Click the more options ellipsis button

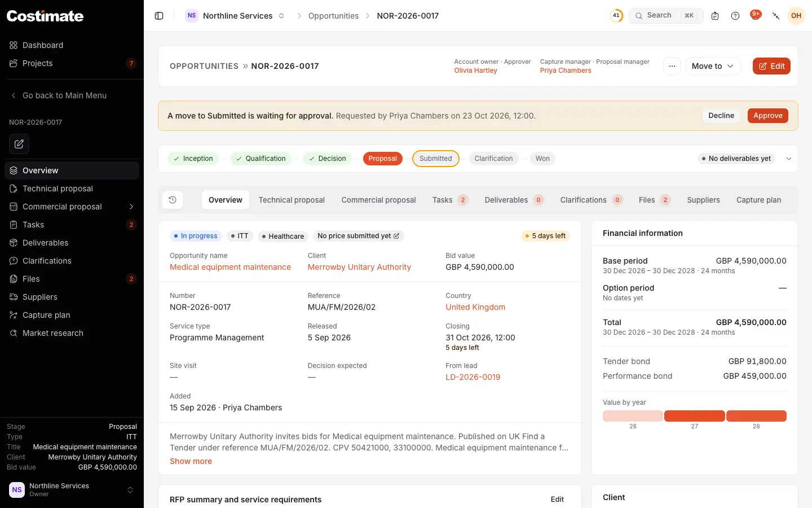672,66
